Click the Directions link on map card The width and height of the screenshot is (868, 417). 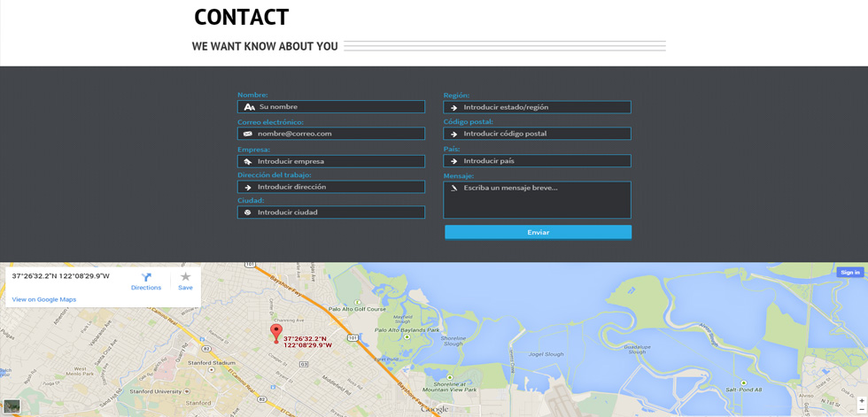pyautogui.click(x=146, y=288)
